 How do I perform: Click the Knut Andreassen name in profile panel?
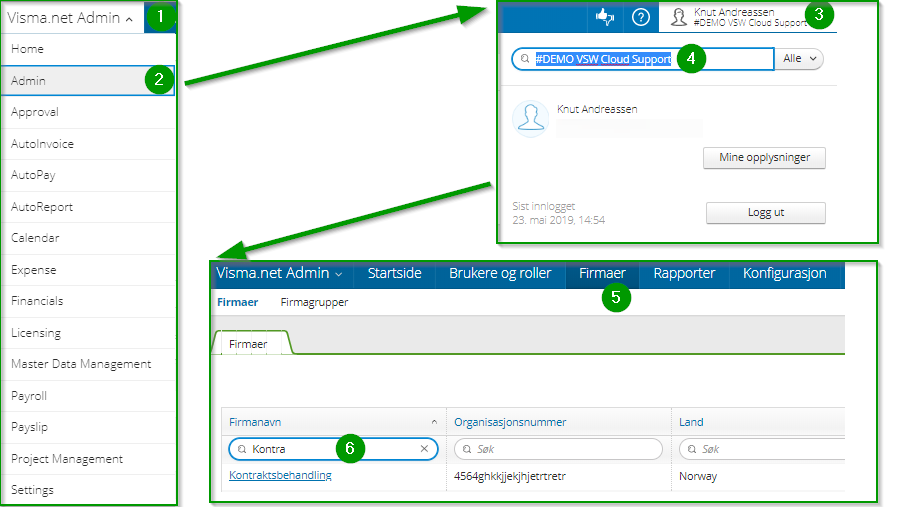597,109
